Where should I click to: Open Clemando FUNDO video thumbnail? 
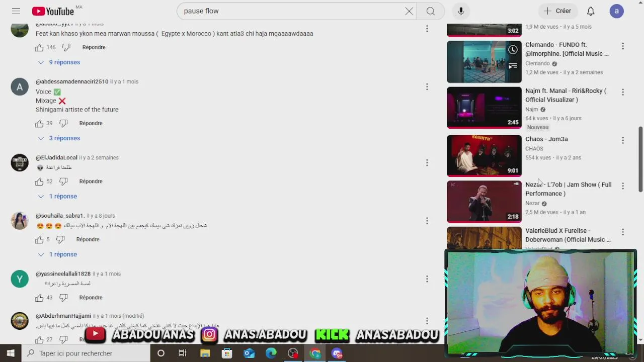coord(484,62)
